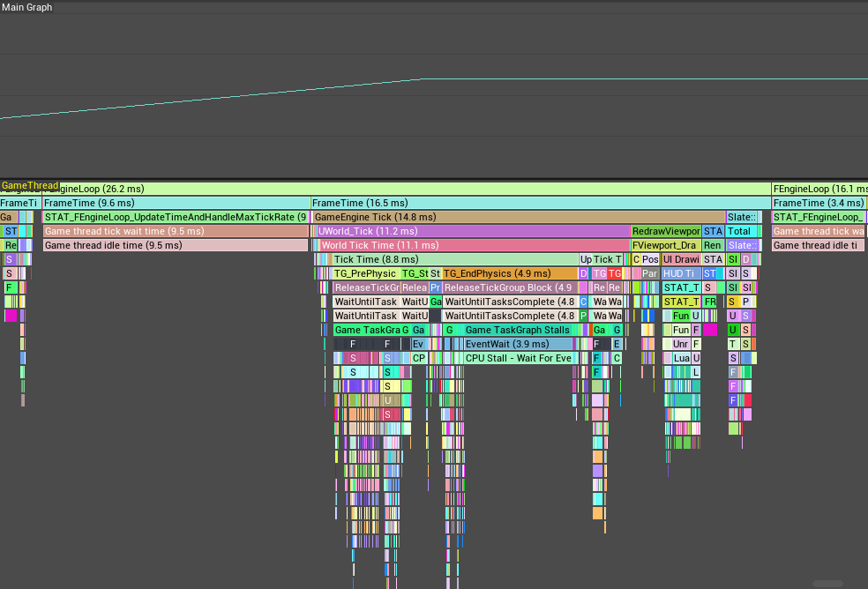Viewport: 868px width, 589px height.
Task: Select the CP event bar
Action: pyautogui.click(x=419, y=358)
